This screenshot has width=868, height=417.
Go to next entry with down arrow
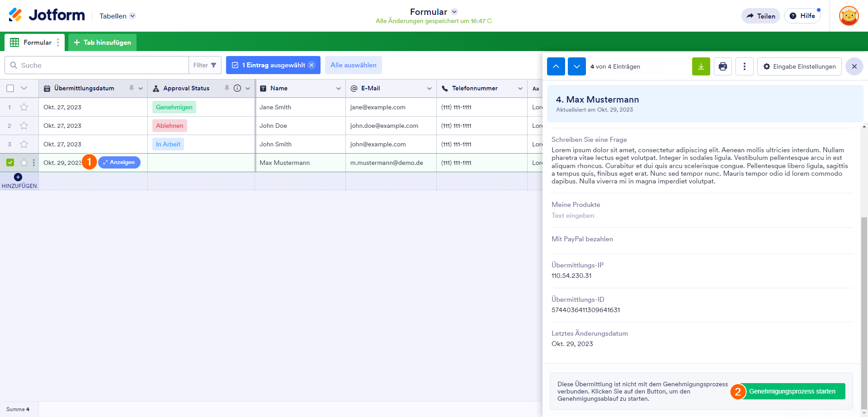pyautogui.click(x=576, y=66)
